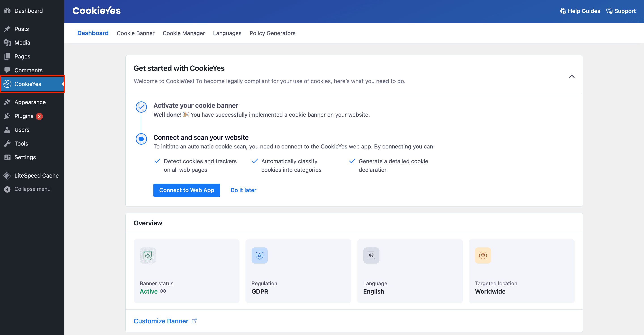
Task: Click Generate a detailed cookie declaration text
Action: click(x=394, y=165)
